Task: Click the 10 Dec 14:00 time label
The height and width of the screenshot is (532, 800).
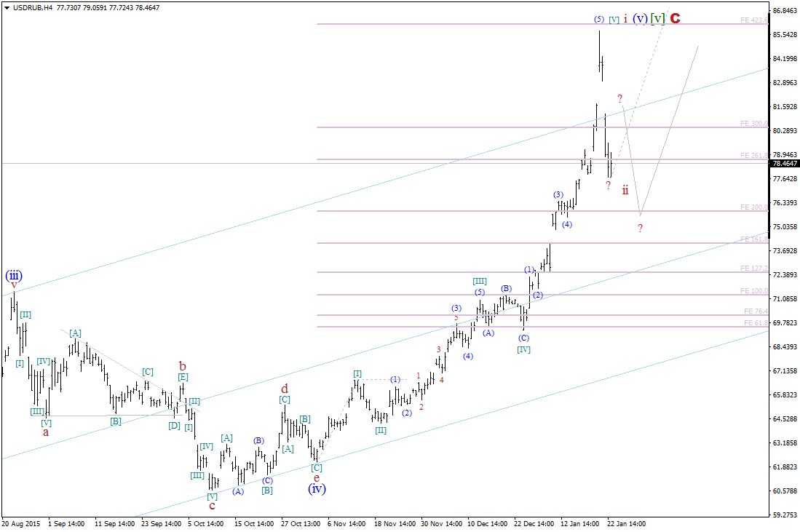Action: click(x=488, y=524)
